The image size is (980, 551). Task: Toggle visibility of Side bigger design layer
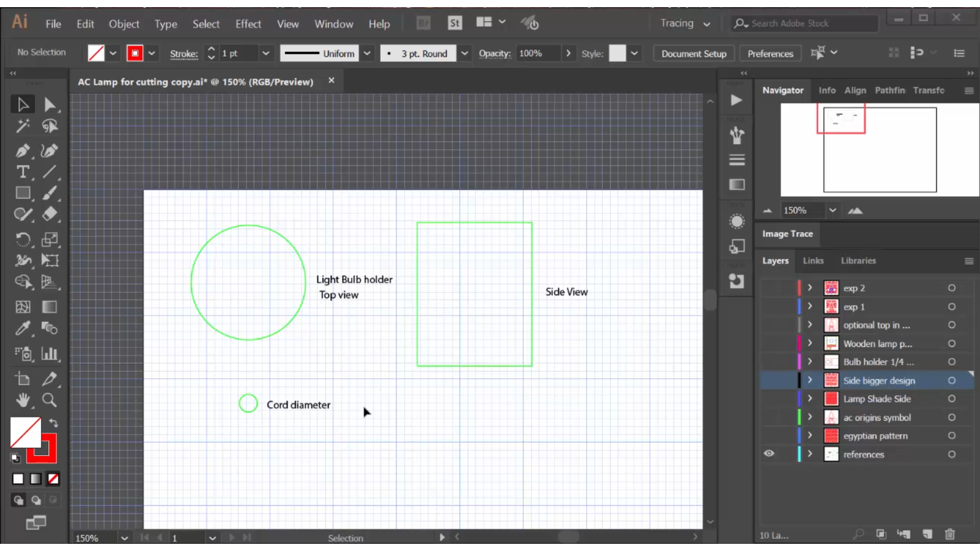(769, 380)
